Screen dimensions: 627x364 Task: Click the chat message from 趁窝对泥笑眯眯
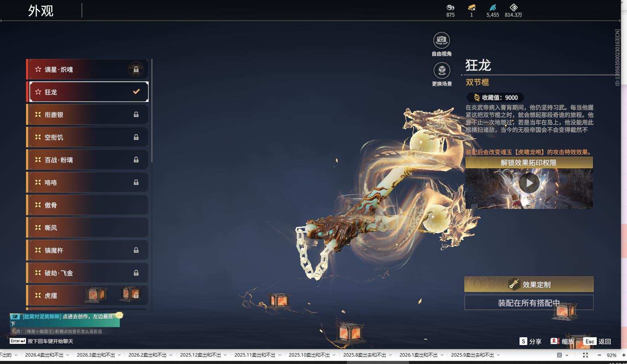coord(65,320)
